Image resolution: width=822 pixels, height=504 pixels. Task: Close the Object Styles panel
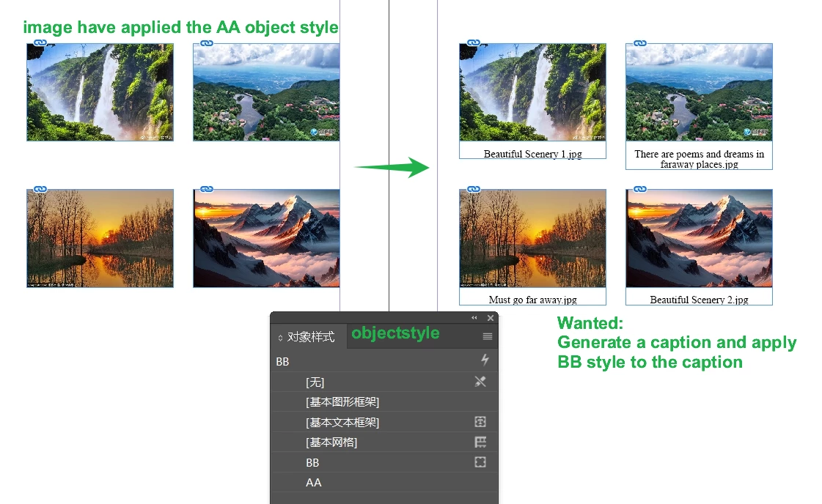[490, 318]
